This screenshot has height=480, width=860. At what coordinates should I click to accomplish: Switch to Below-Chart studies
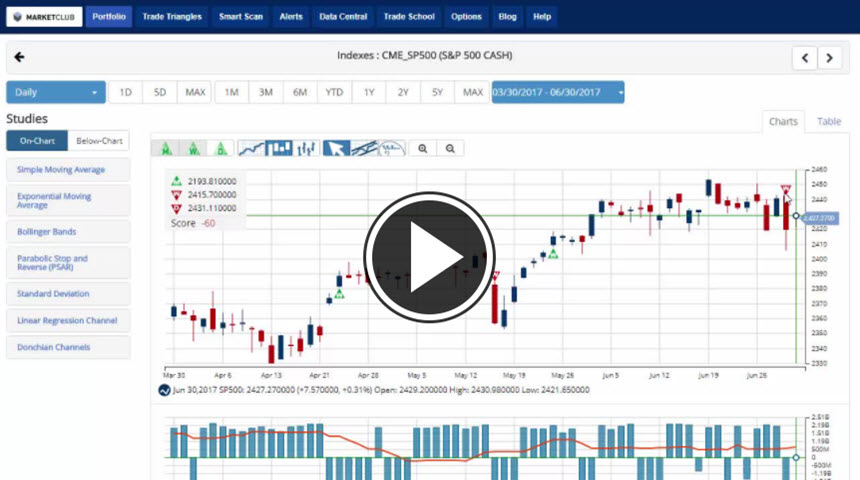point(99,141)
